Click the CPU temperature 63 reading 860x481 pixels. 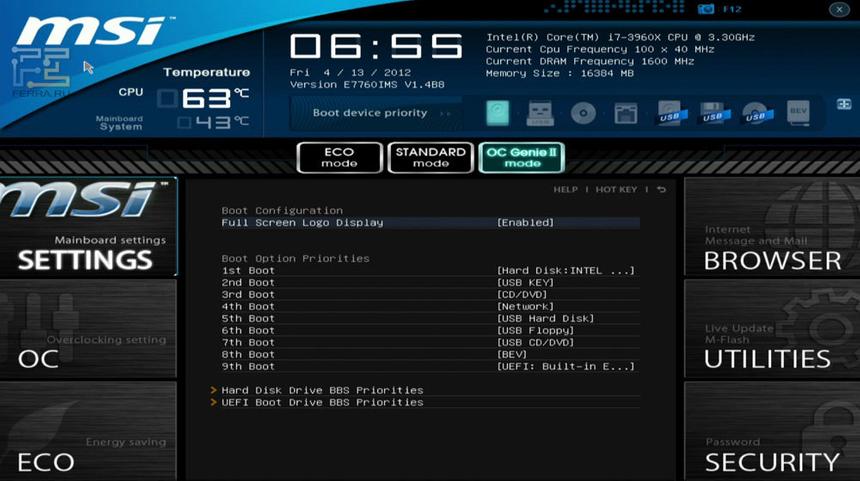pyautogui.click(x=214, y=98)
